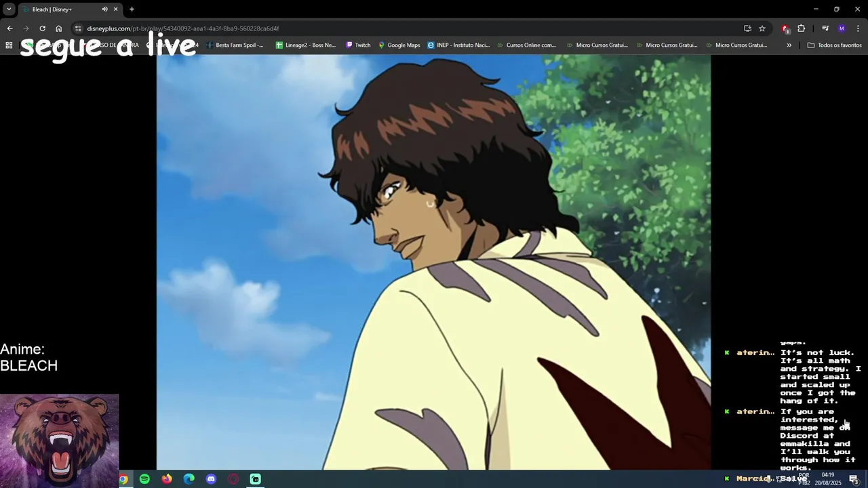
Task: Open the Google Maps bookmark
Action: (x=399, y=45)
